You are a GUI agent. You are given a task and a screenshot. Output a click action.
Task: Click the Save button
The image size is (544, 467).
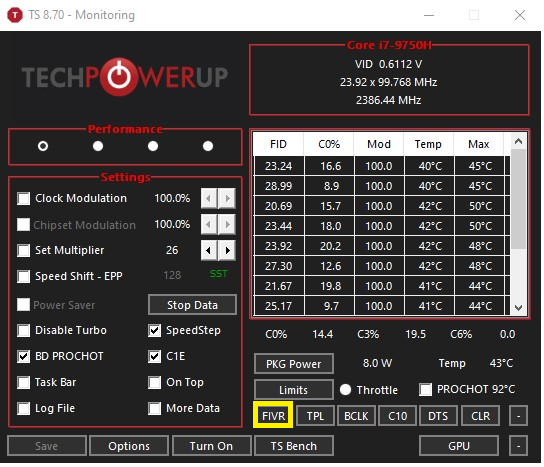(x=46, y=445)
